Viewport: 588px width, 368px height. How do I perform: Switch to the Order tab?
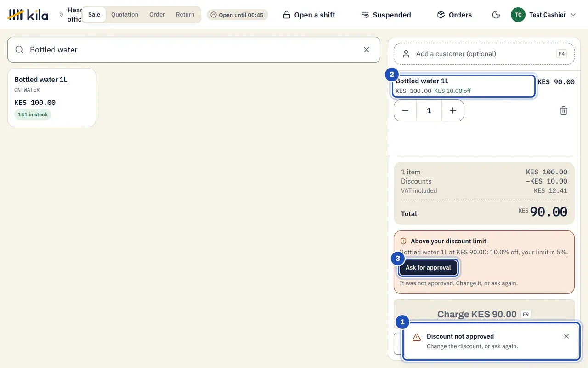tap(157, 15)
